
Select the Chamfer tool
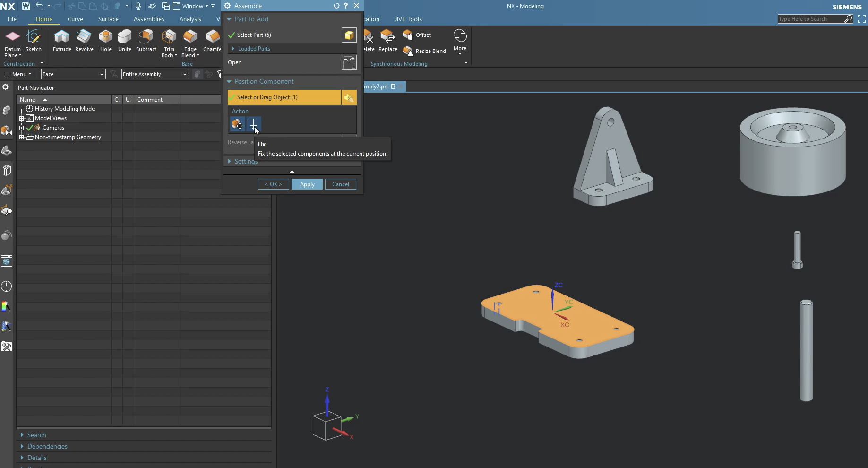[212, 41]
